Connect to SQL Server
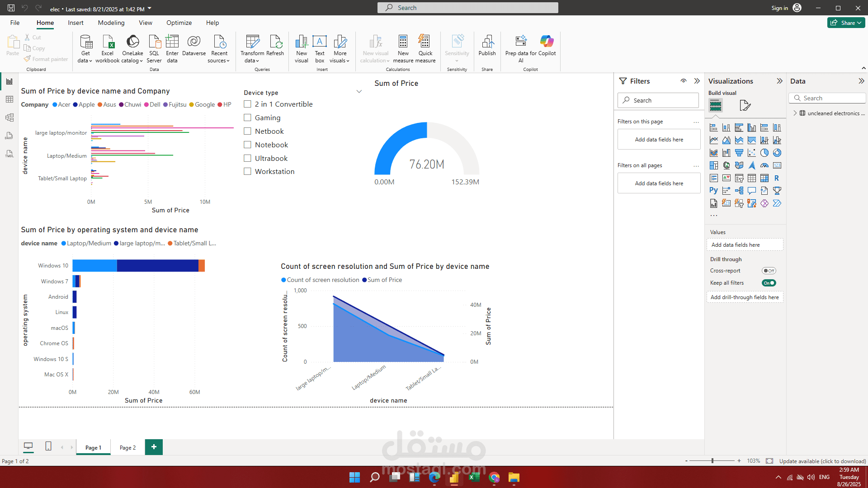Viewport: 868px width, 488px height. 154,48
